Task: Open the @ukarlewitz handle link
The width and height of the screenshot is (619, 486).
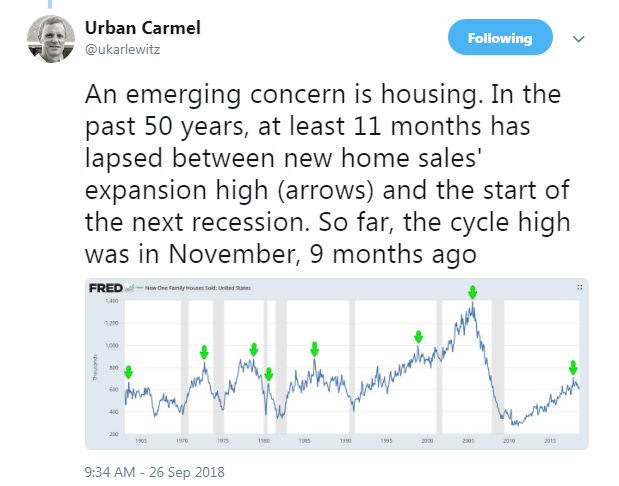Action: click(x=122, y=50)
